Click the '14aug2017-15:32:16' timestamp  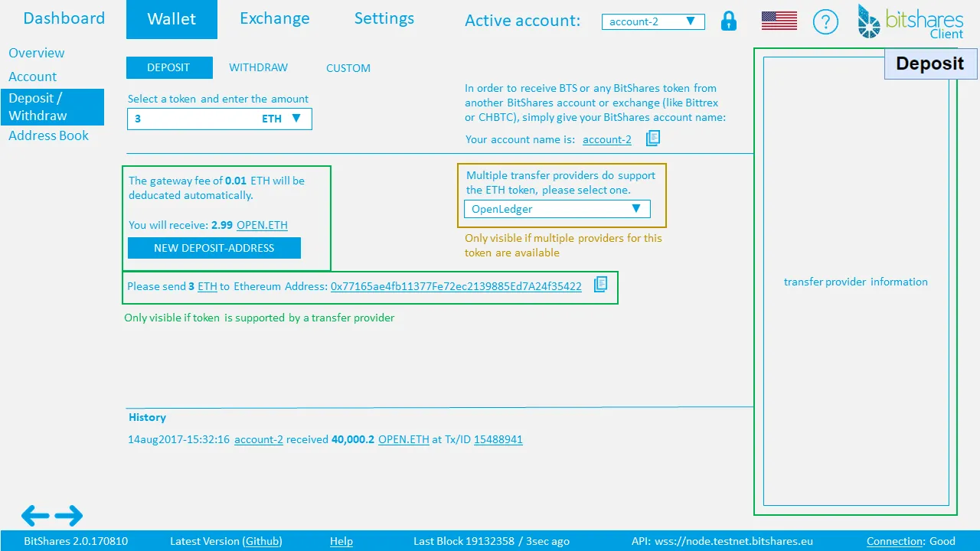point(178,439)
